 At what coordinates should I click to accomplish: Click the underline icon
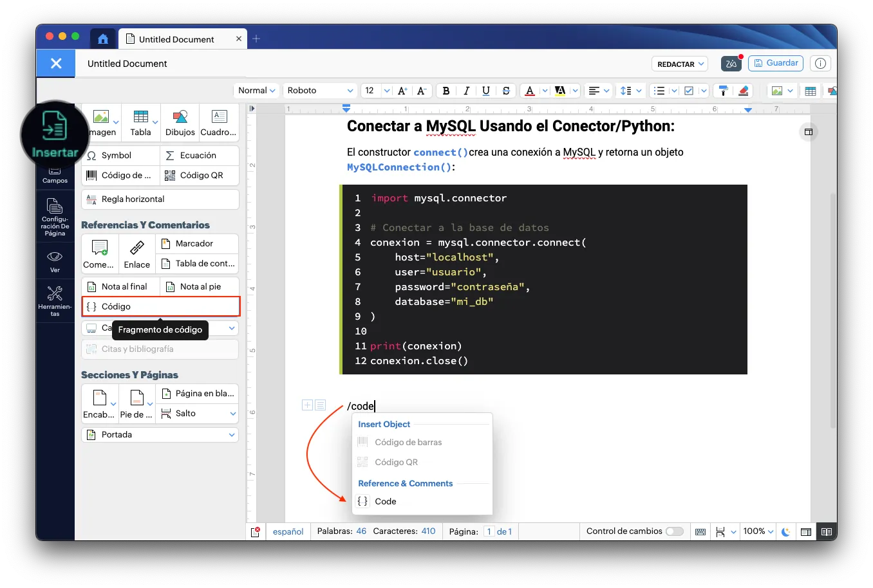point(486,91)
